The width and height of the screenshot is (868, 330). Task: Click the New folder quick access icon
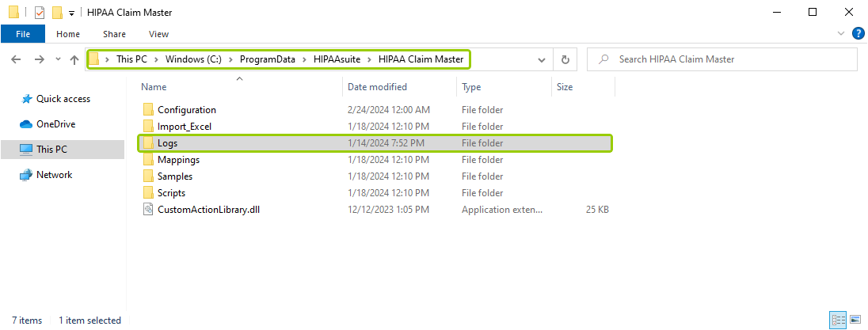pos(56,12)
